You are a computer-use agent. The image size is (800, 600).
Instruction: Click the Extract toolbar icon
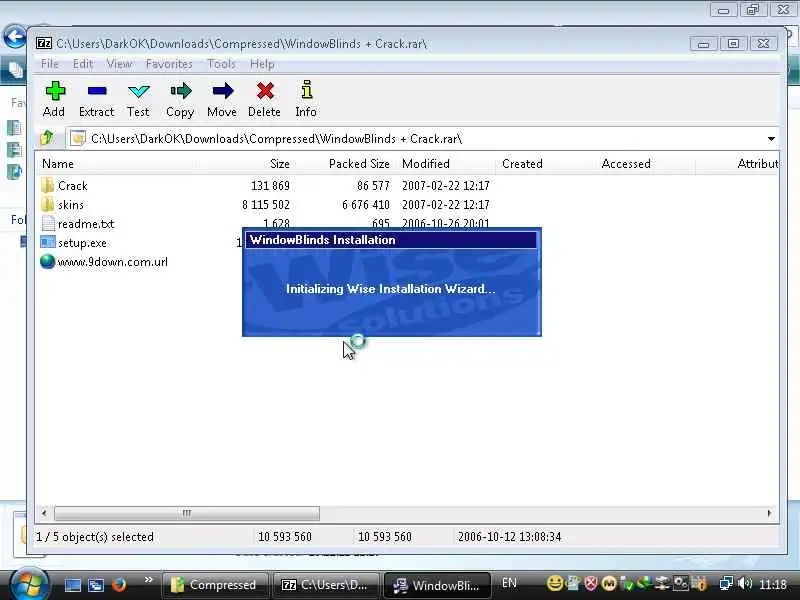click(x=97, y=91)
